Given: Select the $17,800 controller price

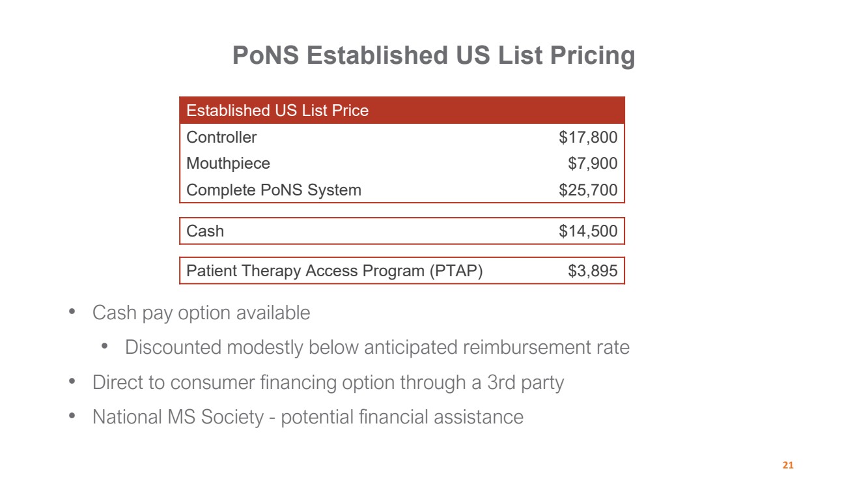Looking at the screenshot, I should click(588, 137).
